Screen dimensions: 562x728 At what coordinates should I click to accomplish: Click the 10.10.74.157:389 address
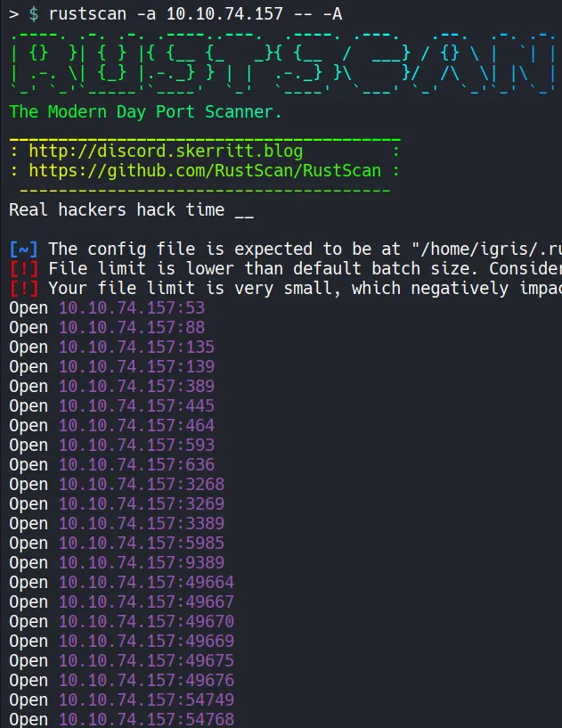tap(136, 386)
